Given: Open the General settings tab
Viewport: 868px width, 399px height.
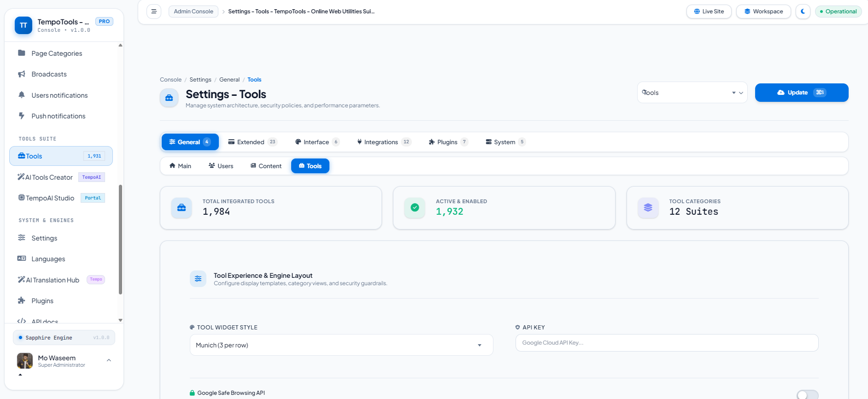Looking at the screenshot, I should pos(190,142).
